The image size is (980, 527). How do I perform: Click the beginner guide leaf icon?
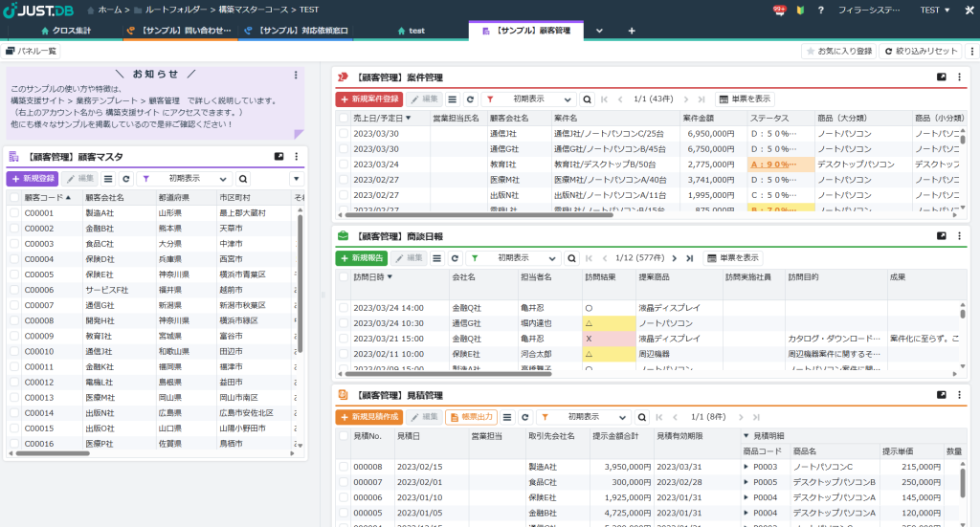click(x=800, y=10)
